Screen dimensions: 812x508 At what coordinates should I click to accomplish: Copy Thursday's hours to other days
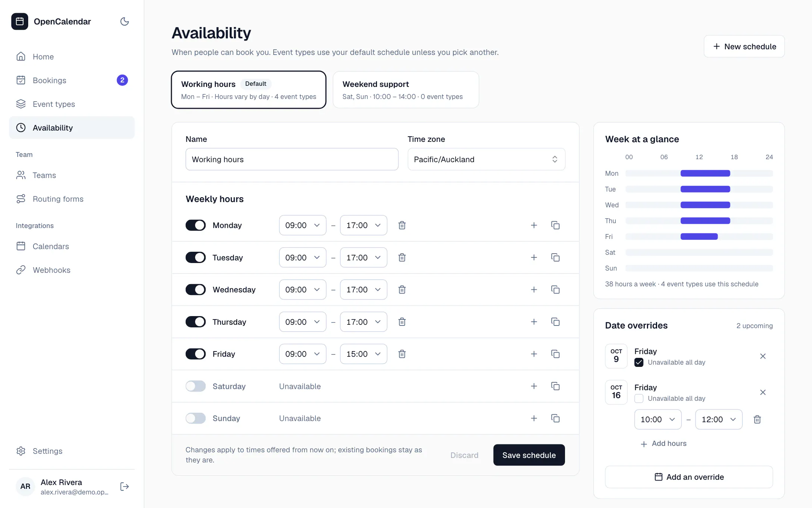pyautogui.click(x=555, y=322)
